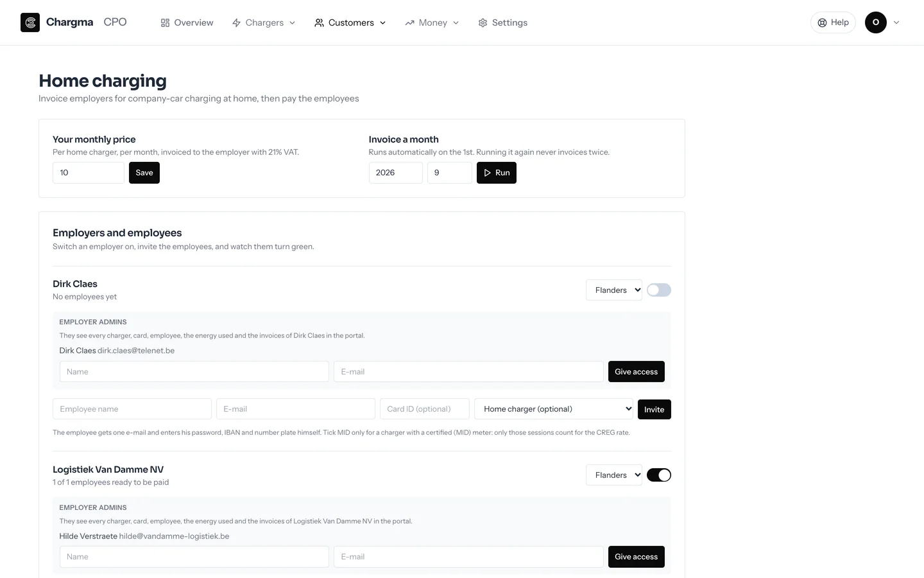This screenshot has height=578, width=924.
Task: Focus the invoice year field 2026
Action: point(396,173)
